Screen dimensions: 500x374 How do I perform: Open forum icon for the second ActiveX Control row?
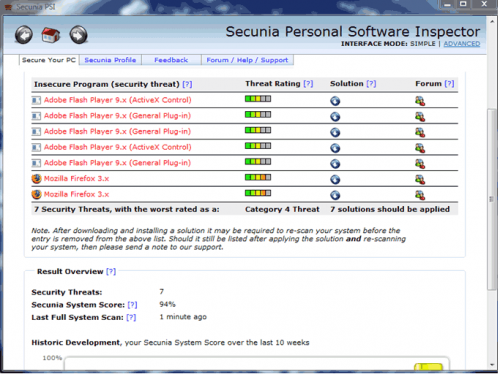420,148
